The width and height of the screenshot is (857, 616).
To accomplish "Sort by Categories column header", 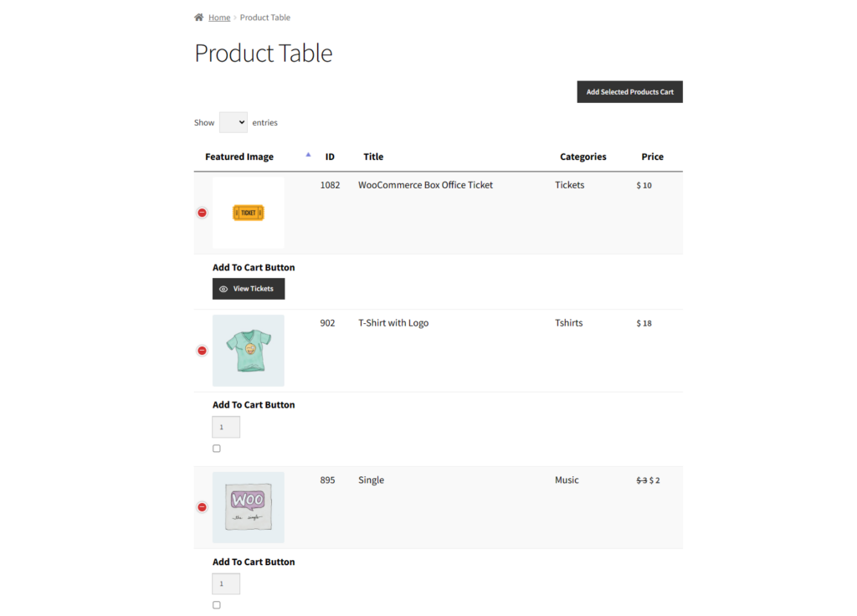I will (582, 157).
